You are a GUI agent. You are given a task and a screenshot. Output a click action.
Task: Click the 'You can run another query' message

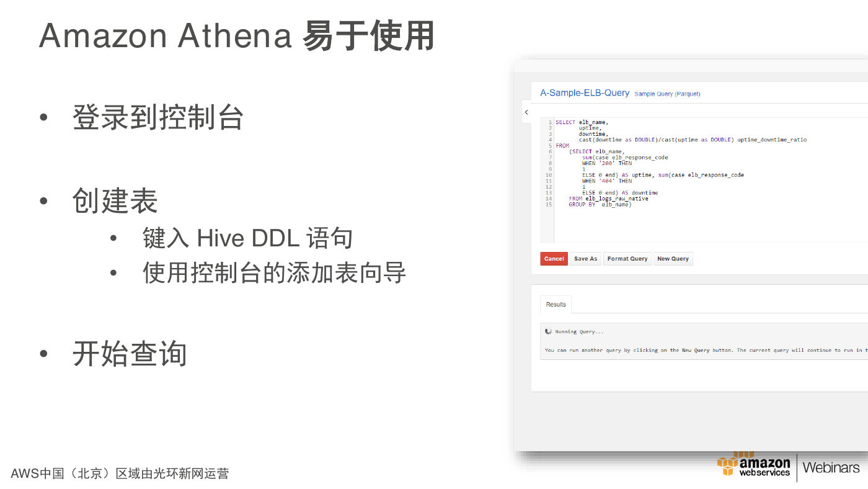click(x=706, y=351)
